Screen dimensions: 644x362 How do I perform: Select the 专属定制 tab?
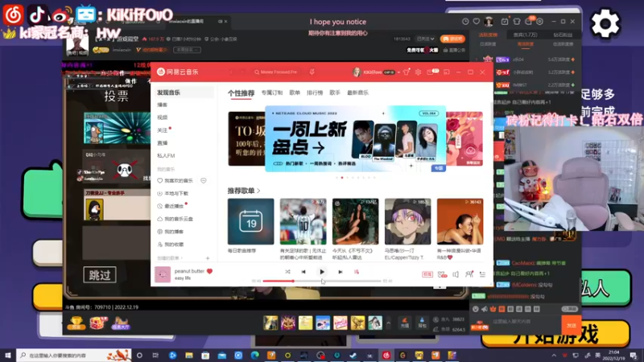(x=272, y=93)
